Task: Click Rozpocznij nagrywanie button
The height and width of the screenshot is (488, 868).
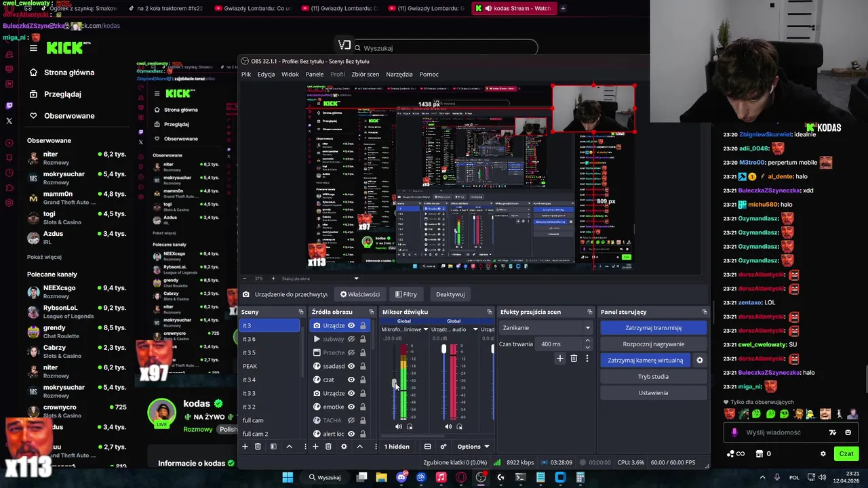Action: pos(654,344)
